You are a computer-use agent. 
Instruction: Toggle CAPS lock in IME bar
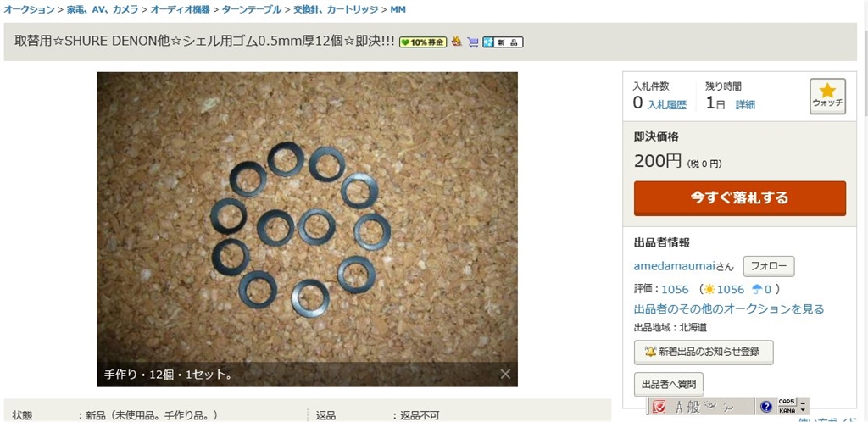(787, 402)
